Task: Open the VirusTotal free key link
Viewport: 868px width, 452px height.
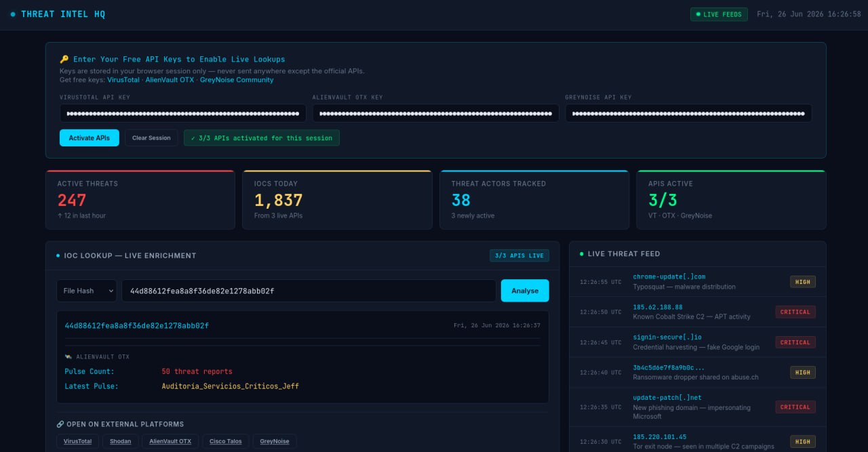Action: [123, 80]
